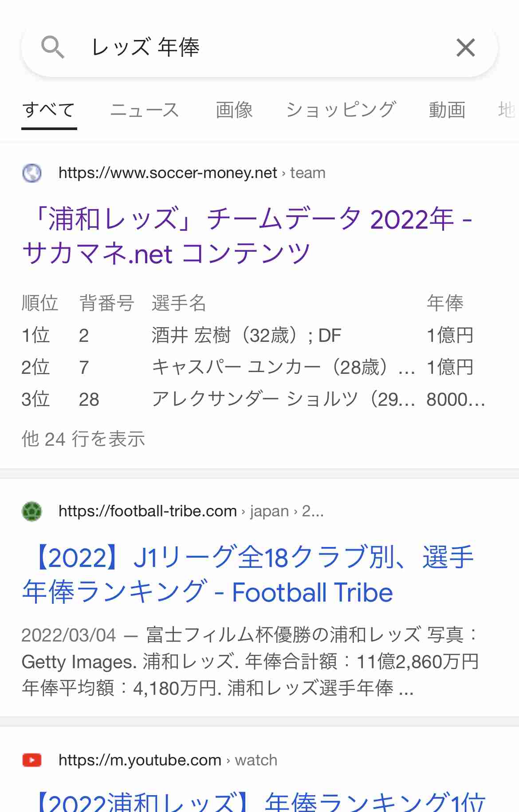Select the 酒井 宏樹 table row
This screenshot has height=812, width=519.
[253, 335]
